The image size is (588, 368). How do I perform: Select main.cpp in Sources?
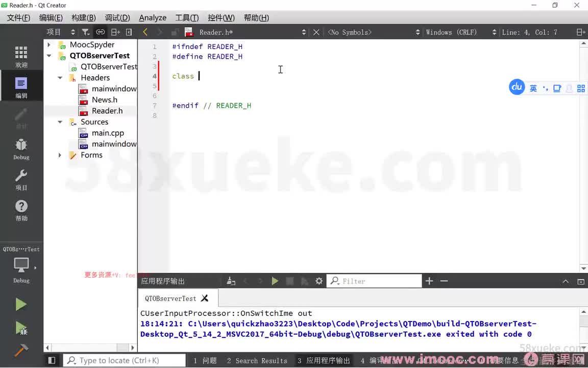point(108,133)
